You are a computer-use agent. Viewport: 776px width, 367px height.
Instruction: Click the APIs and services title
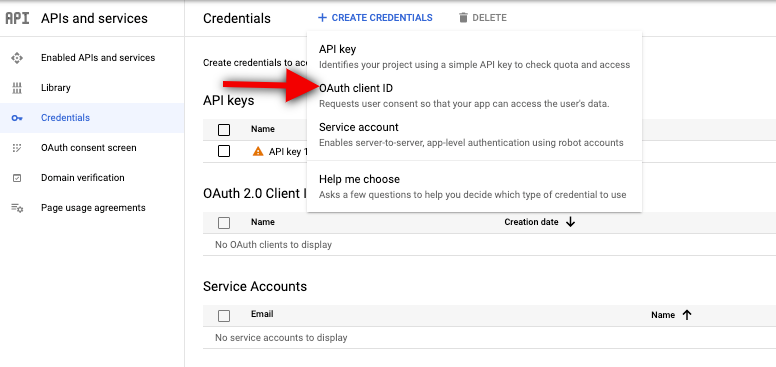click(x=94, y=19)
